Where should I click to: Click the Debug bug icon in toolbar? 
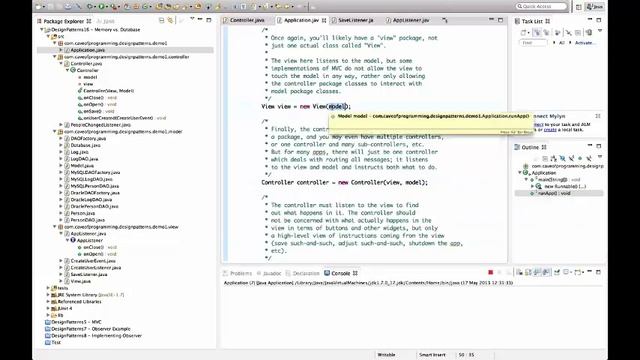[x=90, y=7]
